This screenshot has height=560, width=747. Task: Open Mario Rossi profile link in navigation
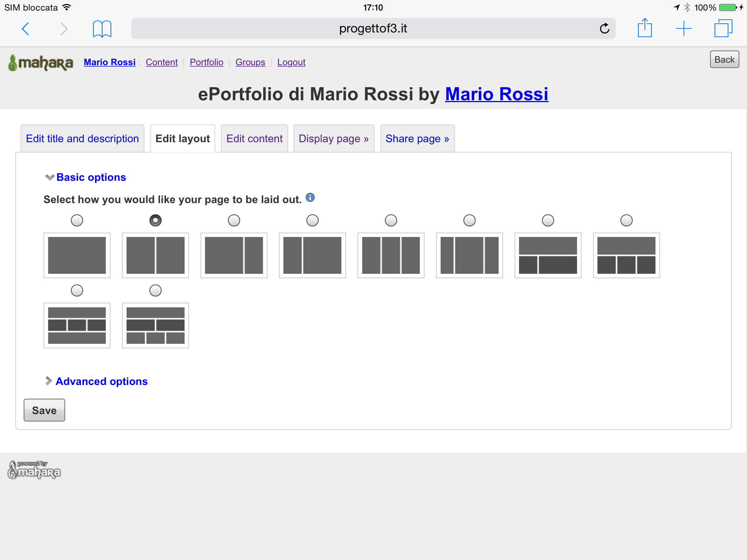(110, 62)
